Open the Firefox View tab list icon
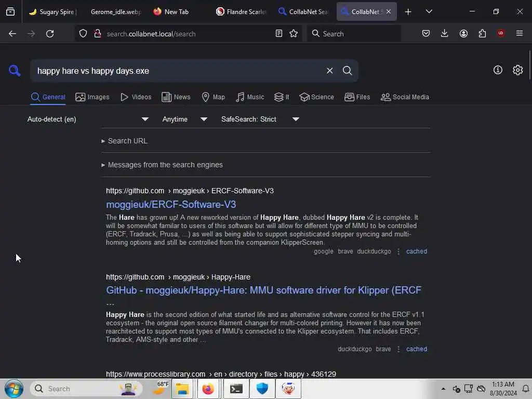The image size is (532, 399). tap(10, 11)
